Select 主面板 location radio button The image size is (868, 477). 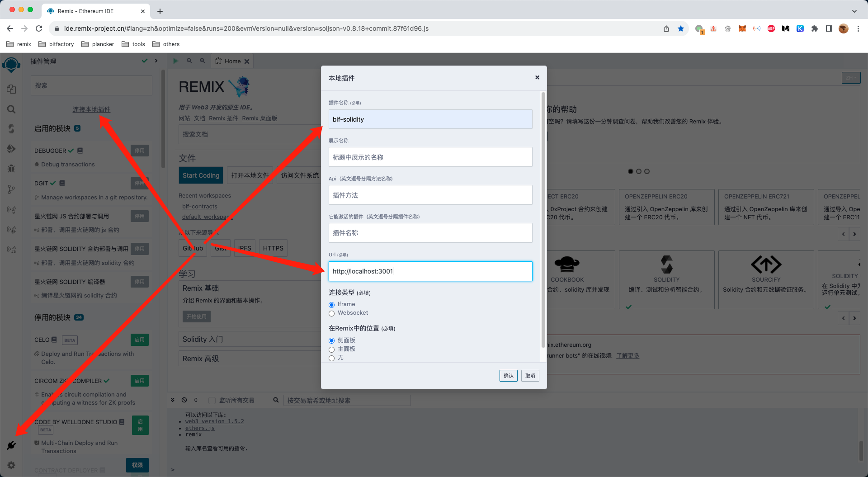[x=331, y=349]
